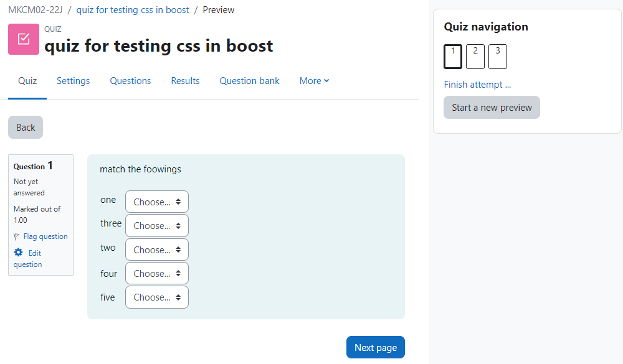This screenshot has width=623, height=364.
Task: Jump to question 2 in quiz navigation
Action: (x=475, y=57)
